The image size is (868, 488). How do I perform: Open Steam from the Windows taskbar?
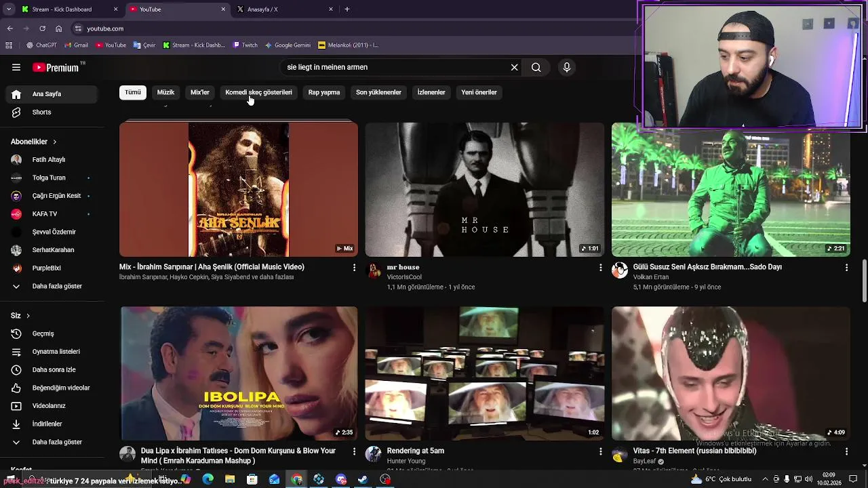pyautogui.click(x=363, y=479)
